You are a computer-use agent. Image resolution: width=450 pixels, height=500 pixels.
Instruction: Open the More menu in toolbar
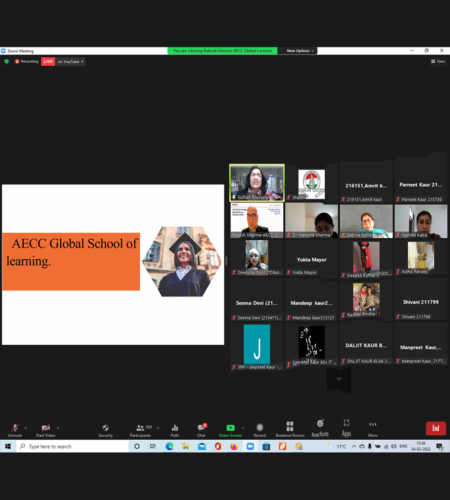point(373,429)
